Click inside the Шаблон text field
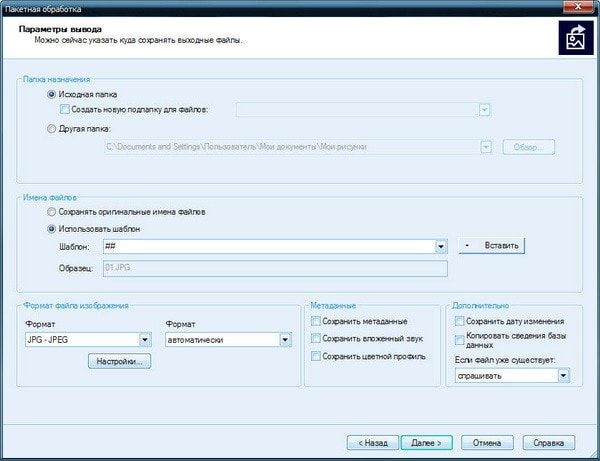Image resolution: width=600 pixels, height=461 pixels. pos(265,246)
